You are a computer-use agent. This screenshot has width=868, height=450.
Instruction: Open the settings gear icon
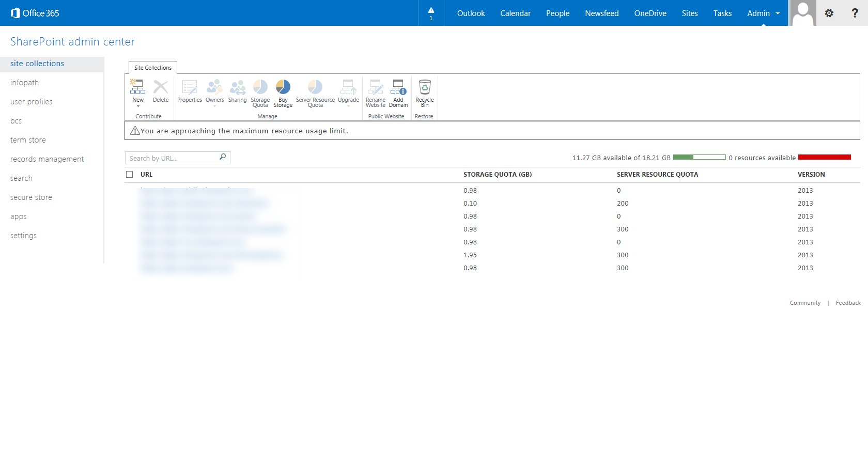[x=829, y=13]
